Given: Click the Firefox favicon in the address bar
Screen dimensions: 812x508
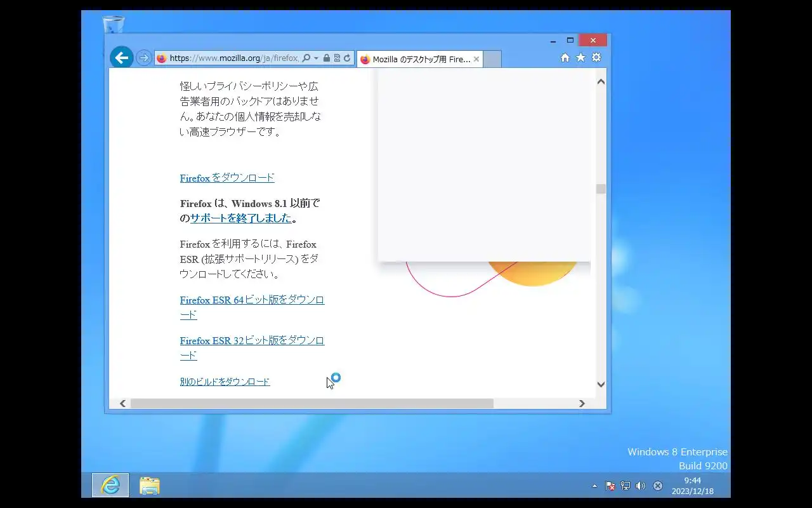Looking at the screenshot, I should tap(161, 58).
